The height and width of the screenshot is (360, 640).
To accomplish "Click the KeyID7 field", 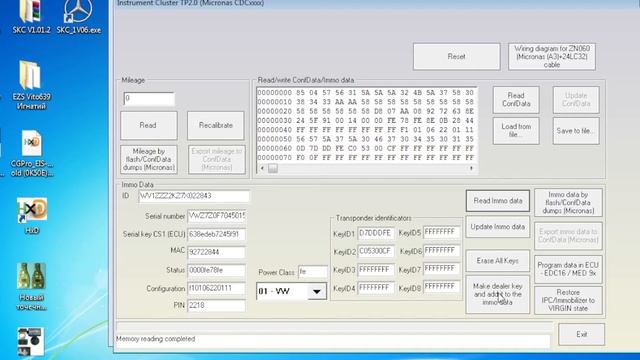I will tap(441, 269).
